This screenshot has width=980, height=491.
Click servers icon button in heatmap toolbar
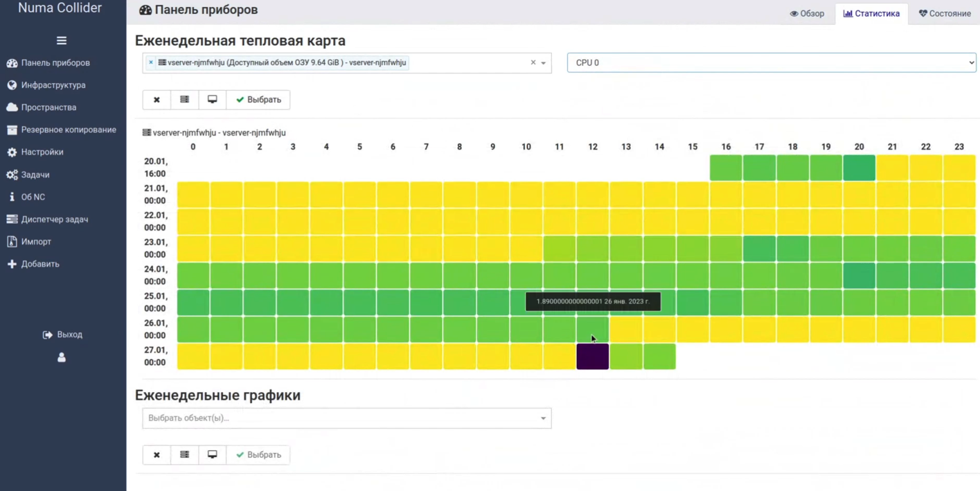click(x=184, y=100)
